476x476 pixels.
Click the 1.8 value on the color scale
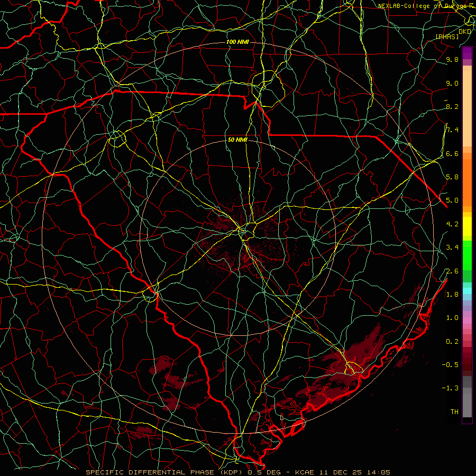[x=452, y=295]
